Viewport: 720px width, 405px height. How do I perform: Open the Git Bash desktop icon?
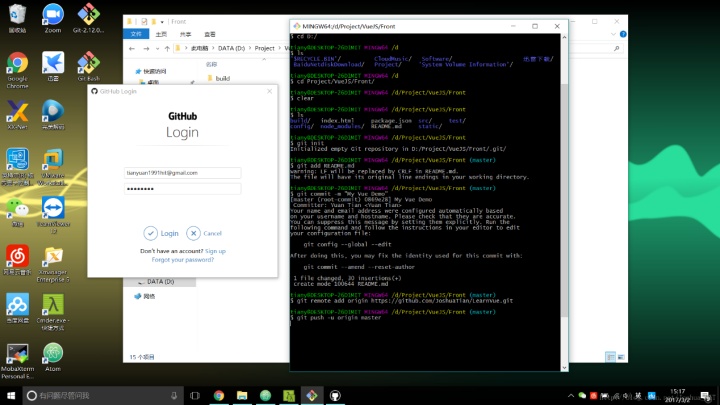click(x=88, y=63)
